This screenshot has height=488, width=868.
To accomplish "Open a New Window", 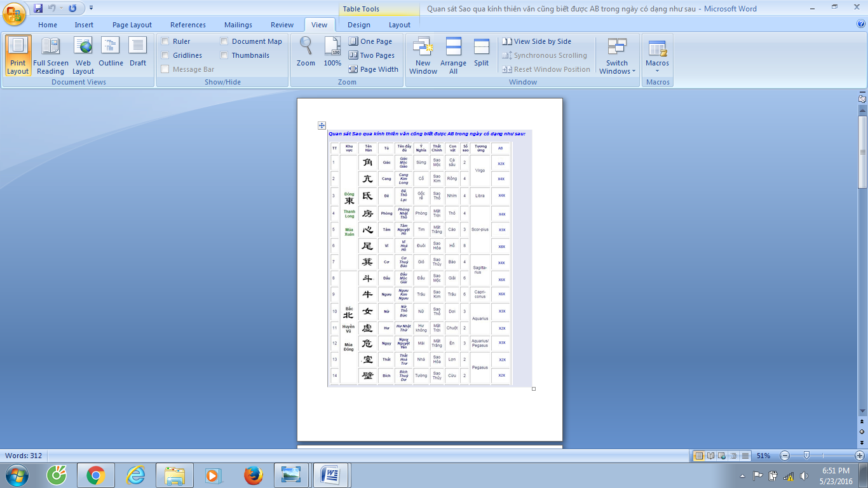I will (423, 55).
